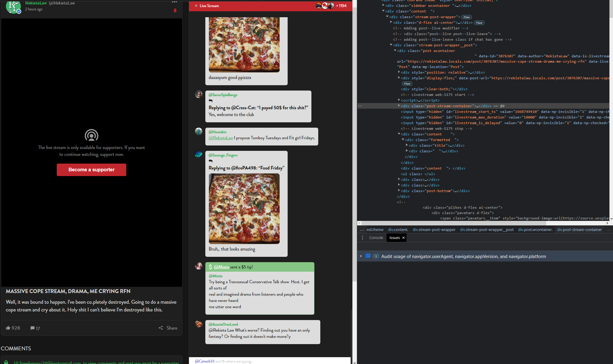Open the drawer three-dot menu beside Console
This screenshot has height=364, width=613.
pyautogui.click(x=362, y=238)
